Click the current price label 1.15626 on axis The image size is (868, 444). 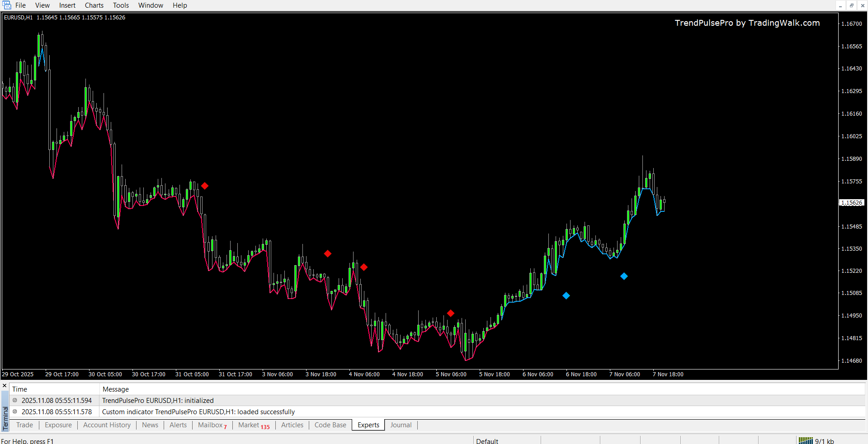point(852,203)
